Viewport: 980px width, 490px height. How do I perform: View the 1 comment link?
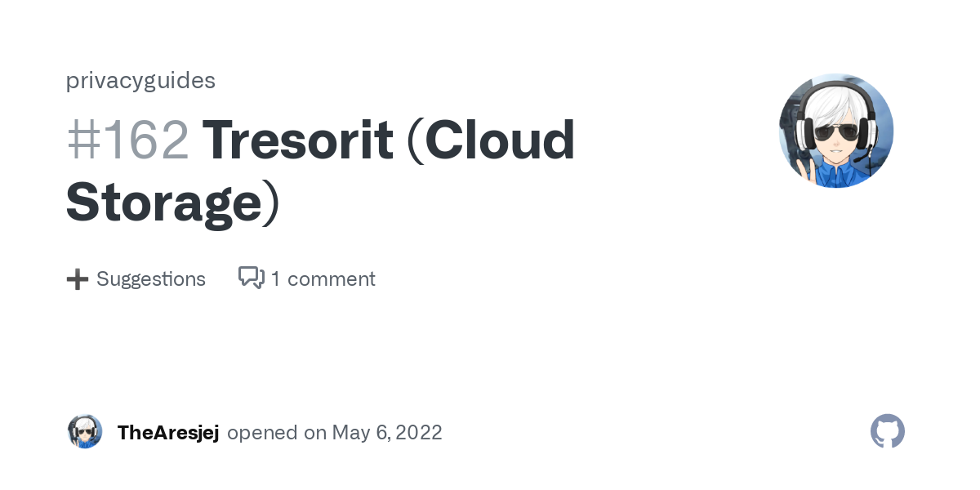point(307,278)
